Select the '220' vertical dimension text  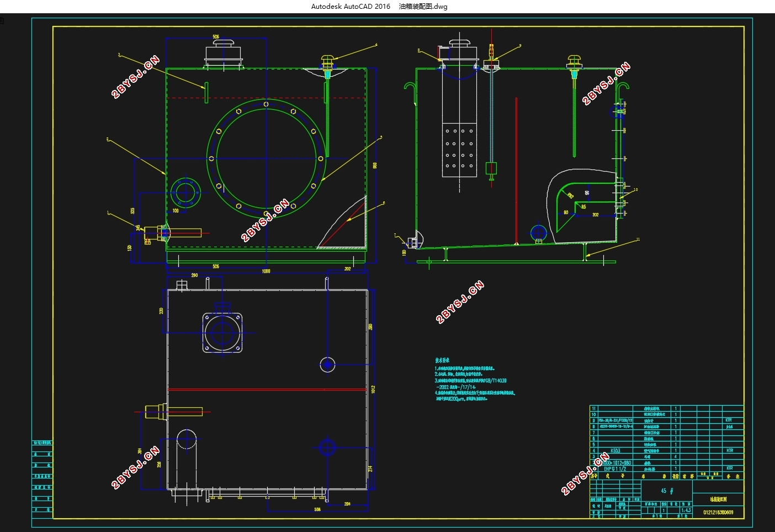point(161,311)
